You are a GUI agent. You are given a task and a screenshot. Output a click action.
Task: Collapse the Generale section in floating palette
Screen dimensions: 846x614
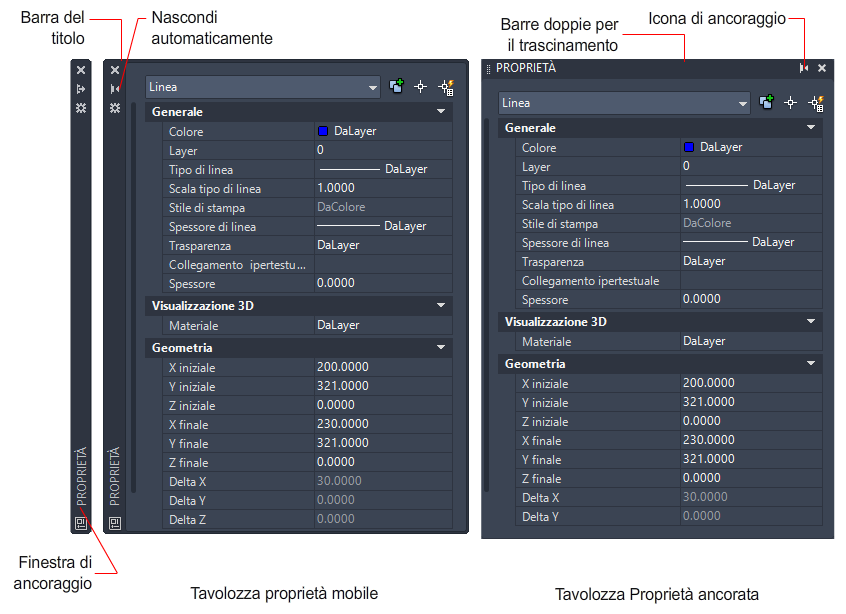(441, 111)
